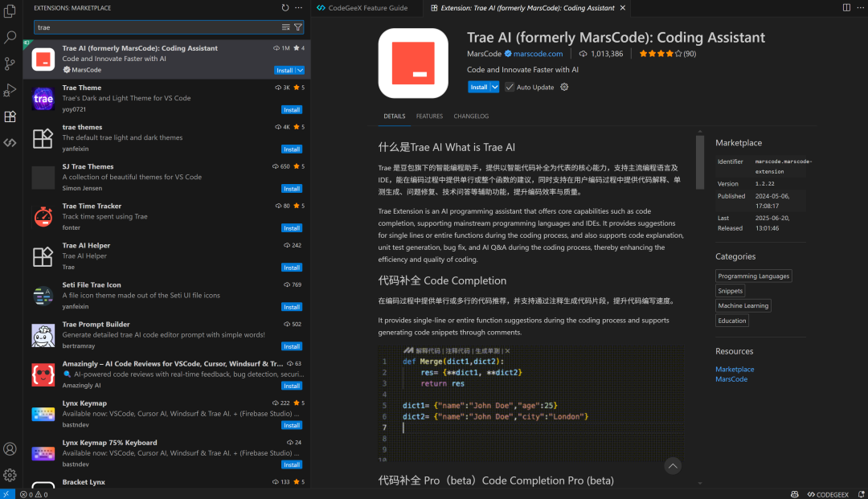Viewport: 868px width, 499px height.
Task: Select Trae Theme extension icon
Action: coord(43,99)
